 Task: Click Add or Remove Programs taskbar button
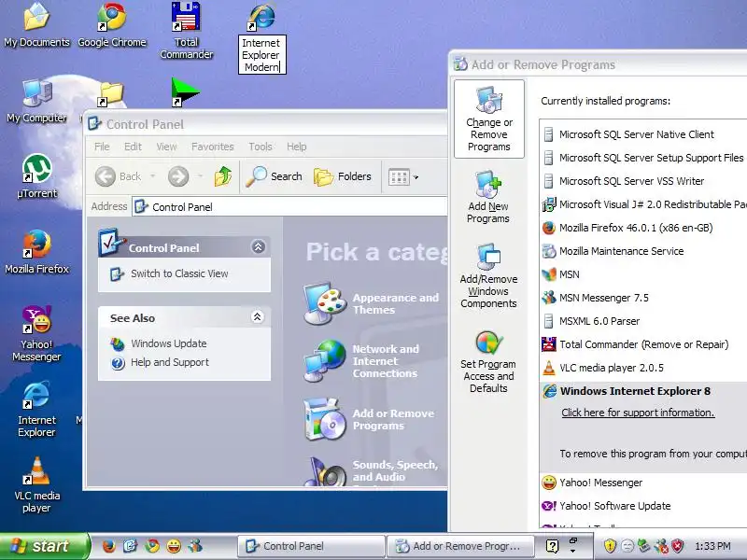click(x=461, y=546)
